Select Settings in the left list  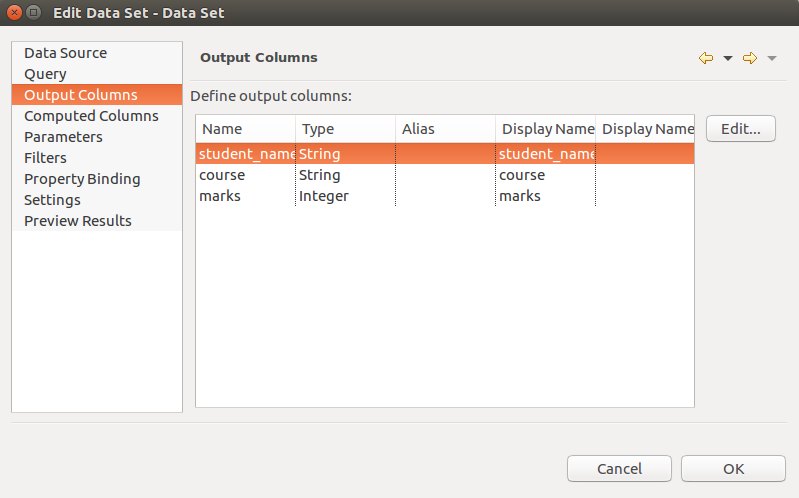click(52, 200)
